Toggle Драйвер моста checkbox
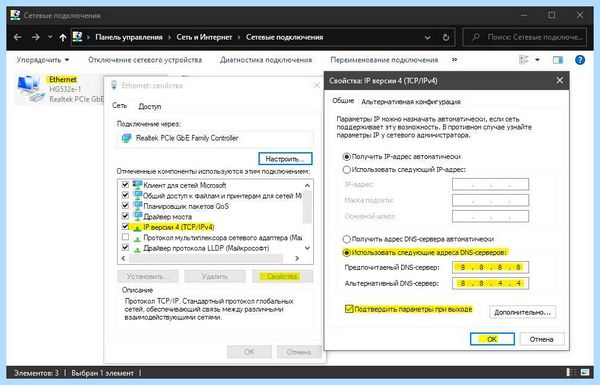The width and height of the screenshot is (600, 385). (125, 216)
